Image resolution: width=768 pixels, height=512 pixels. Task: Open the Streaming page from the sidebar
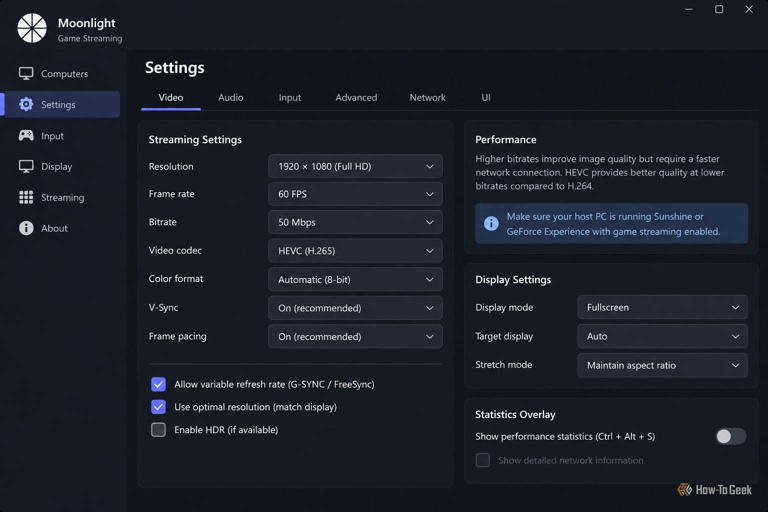tap(62, 197)
